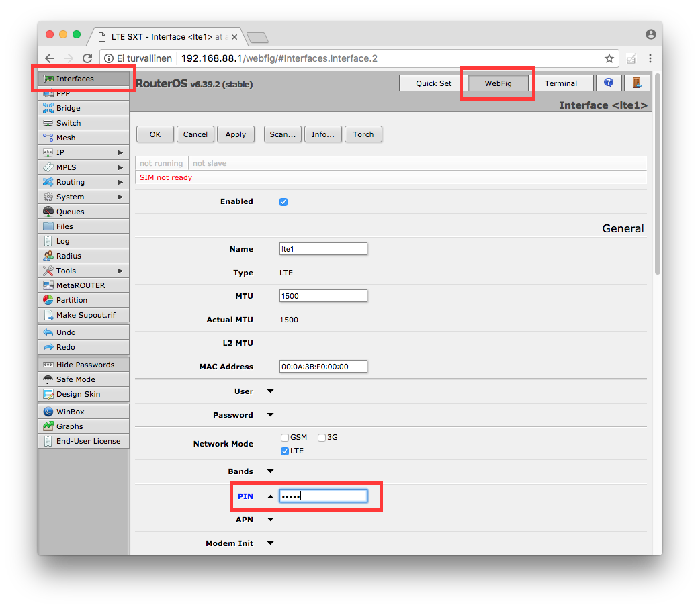
Task: Switch to the Terminal tab
Action: tap(560, 83)
